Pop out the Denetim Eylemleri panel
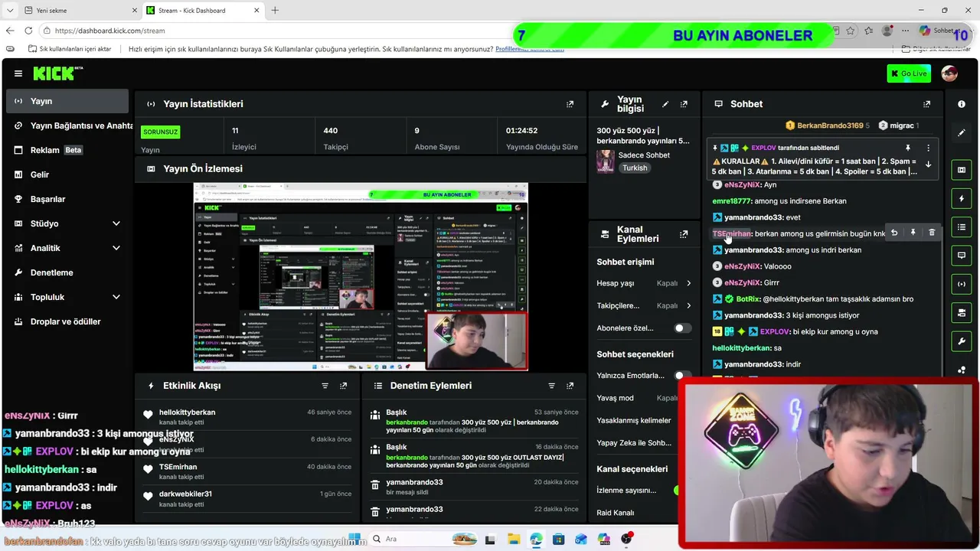This screenshot has height=551, width=980. coord(570,386)
